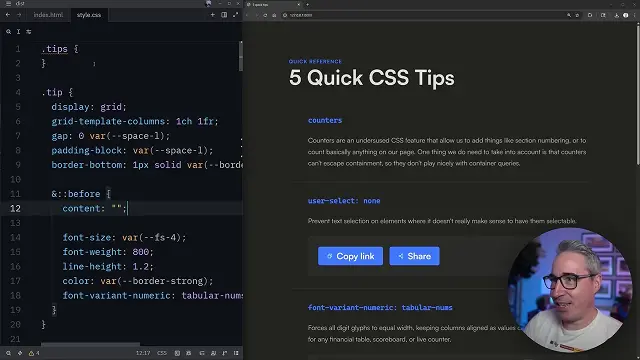
Task: Expand the editor pane to full size
Action: coord(236,15)
